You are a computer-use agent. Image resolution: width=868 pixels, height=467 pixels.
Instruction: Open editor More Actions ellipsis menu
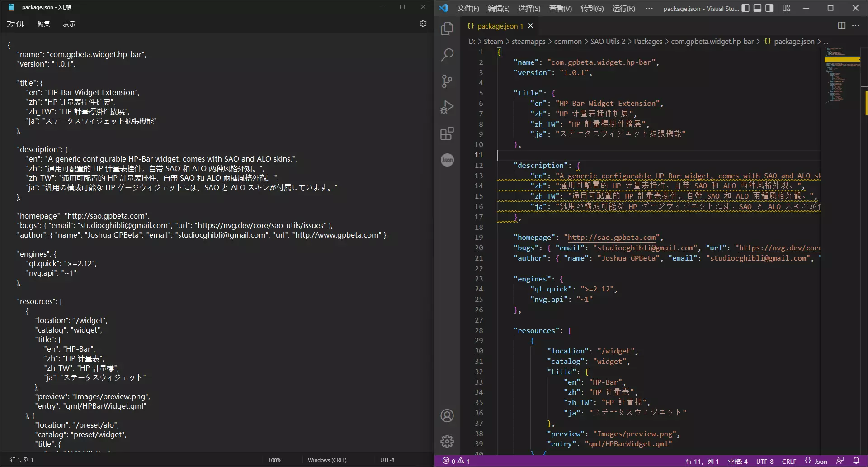click(x=855, y=26)
